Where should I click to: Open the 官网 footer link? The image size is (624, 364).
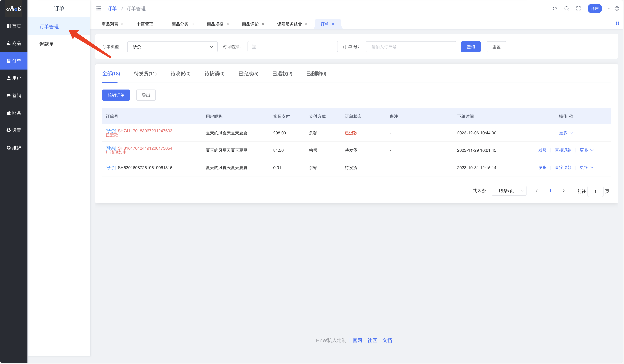tap(357, 340)
